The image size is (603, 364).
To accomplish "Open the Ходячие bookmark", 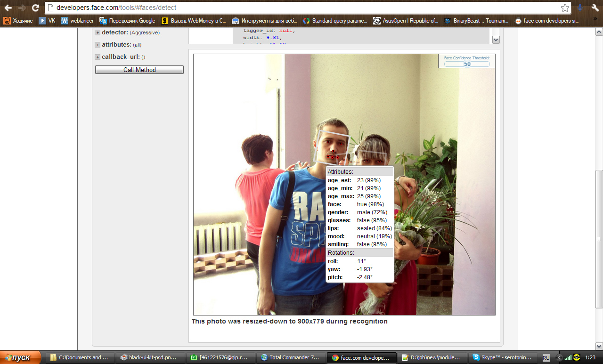I will point(18,21).
